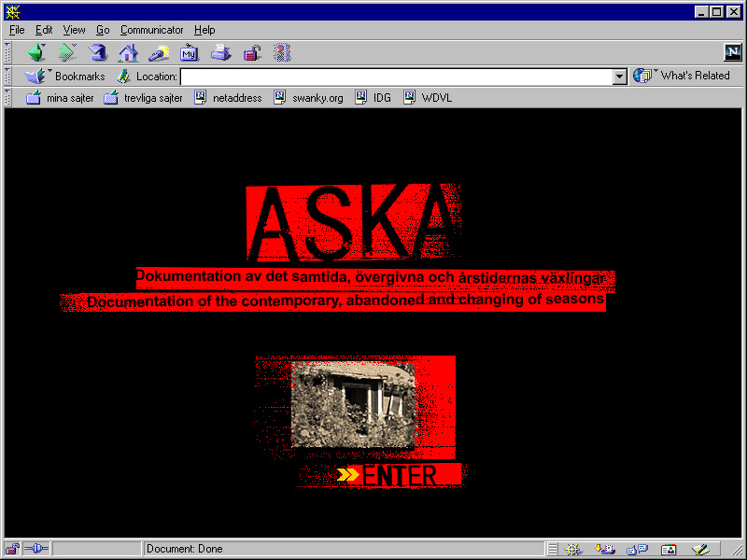The height and width of the screenshot is (560, 747).
Task: Open Security info via the padlock toolbar icon
Action: coord(251,53)
